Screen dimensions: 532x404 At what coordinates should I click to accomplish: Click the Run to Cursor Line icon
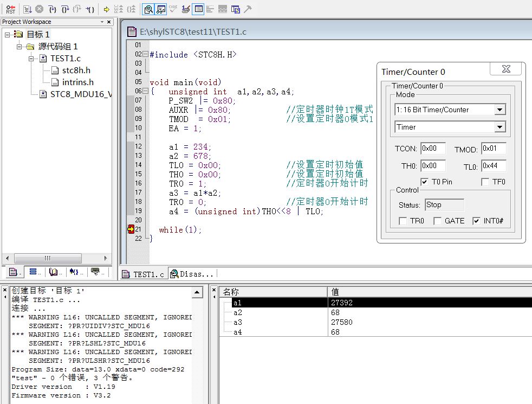pos(90,9)
